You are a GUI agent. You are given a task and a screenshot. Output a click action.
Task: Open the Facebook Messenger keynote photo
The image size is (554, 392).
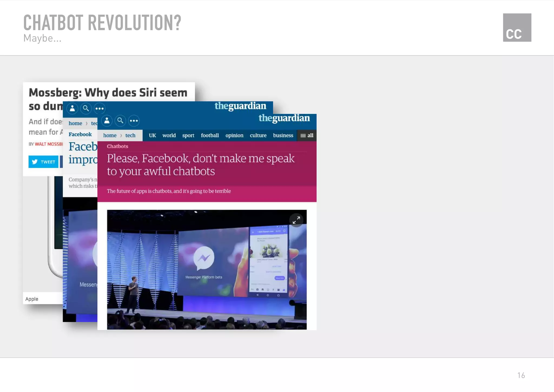coord(207,270)
